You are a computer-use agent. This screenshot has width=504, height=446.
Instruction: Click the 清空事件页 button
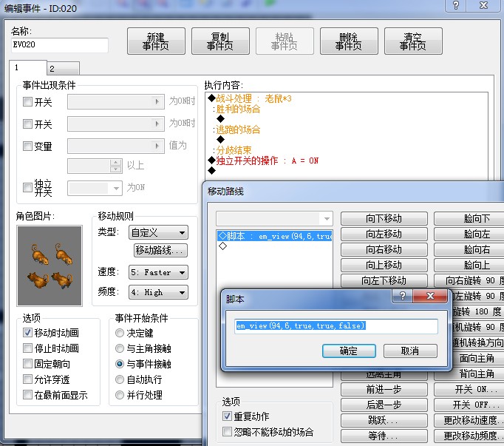click(413, 41)
